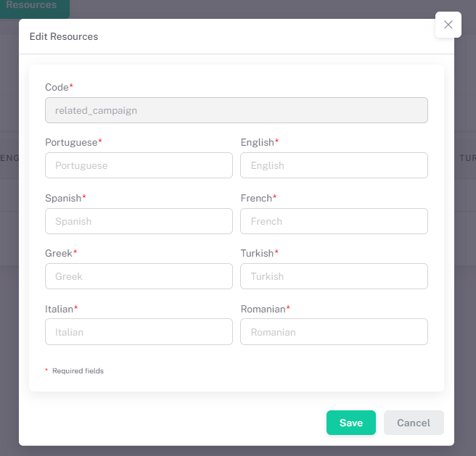This screenshot has height=456, width=476.
Task: Save the resource changes
Action: point(350,423)
